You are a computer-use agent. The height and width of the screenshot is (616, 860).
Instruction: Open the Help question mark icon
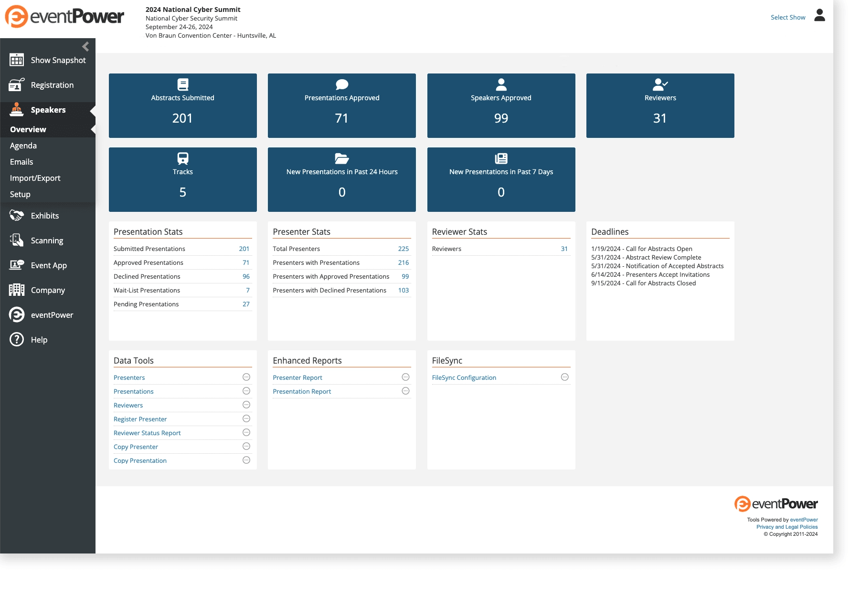pyautogui.click(x=17, y=340)
